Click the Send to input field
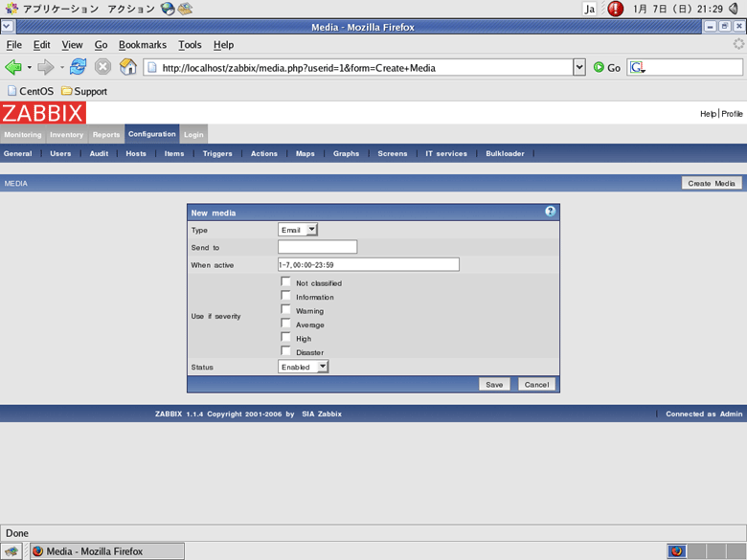 click(317, 247)
